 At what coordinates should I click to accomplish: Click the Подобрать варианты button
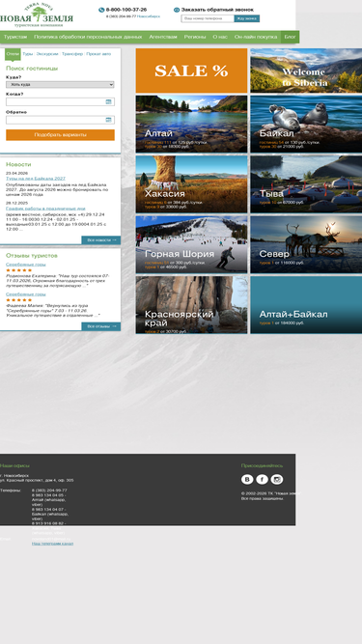[60, 135]
